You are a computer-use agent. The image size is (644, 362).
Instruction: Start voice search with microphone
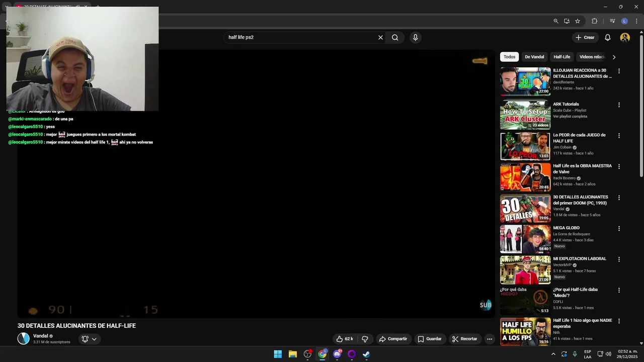click(415, 37)
